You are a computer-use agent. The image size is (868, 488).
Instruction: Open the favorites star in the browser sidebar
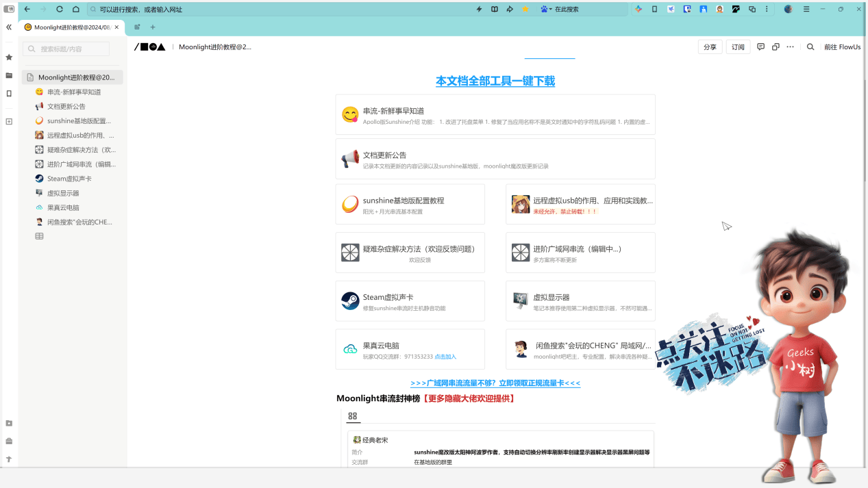click(9, 57)
